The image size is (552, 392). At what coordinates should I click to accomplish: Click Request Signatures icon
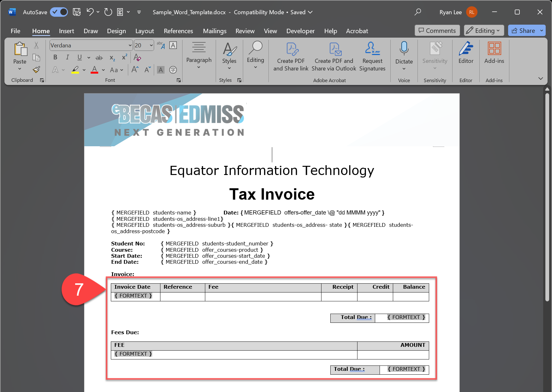tap(372, 49)
